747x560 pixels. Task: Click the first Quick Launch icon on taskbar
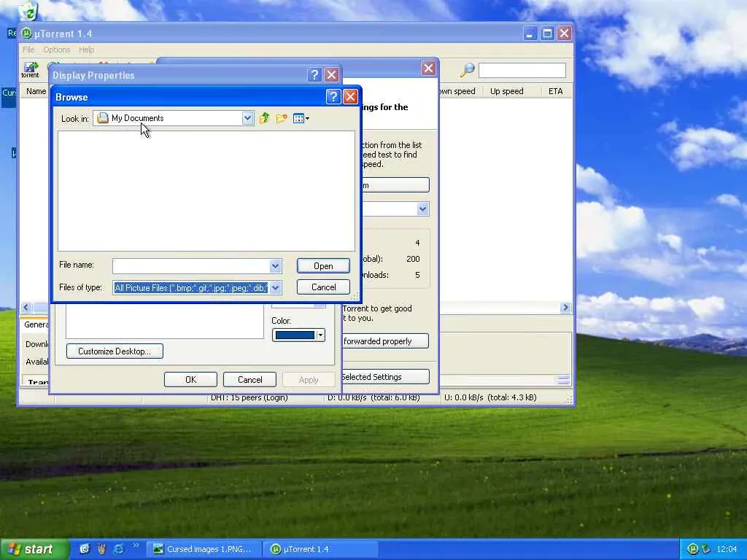click(85, 549)
